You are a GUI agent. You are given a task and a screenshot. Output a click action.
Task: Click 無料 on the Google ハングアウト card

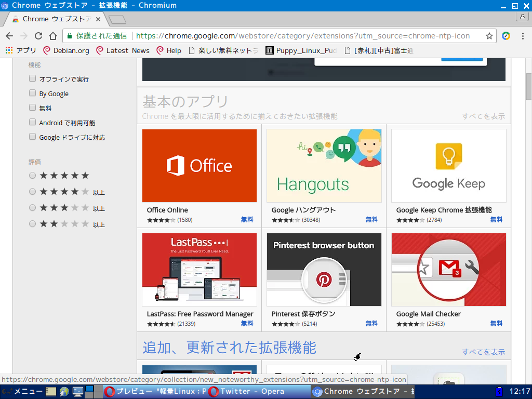(x=371, y=220)
